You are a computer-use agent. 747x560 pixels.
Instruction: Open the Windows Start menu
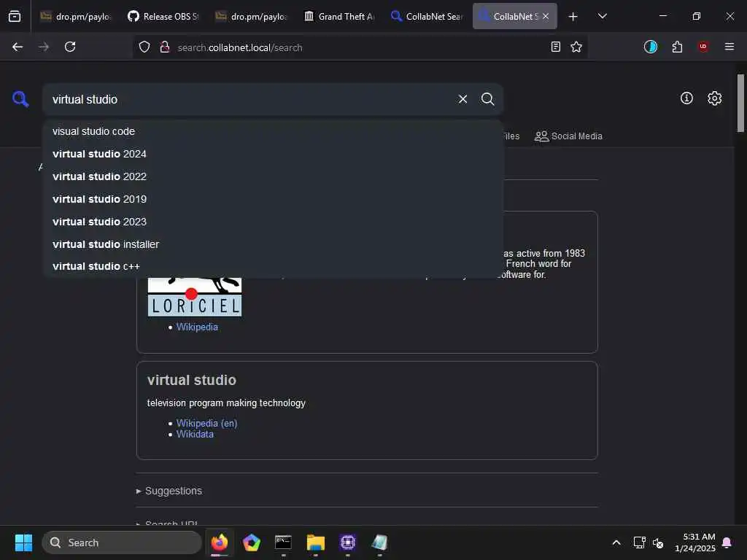pyautogui.click(x=23, y=542)
